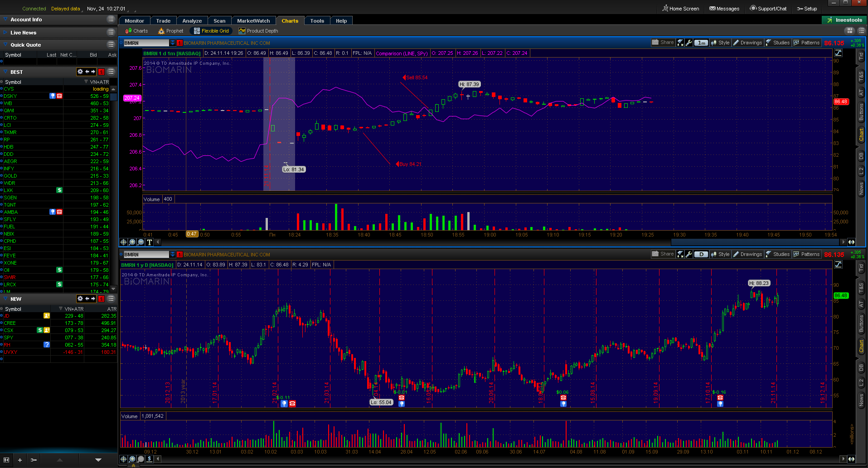868x468 pixels.
Task: Click Patterns button on lower chart
Action: pyautogui.click(x=806, y=254)
